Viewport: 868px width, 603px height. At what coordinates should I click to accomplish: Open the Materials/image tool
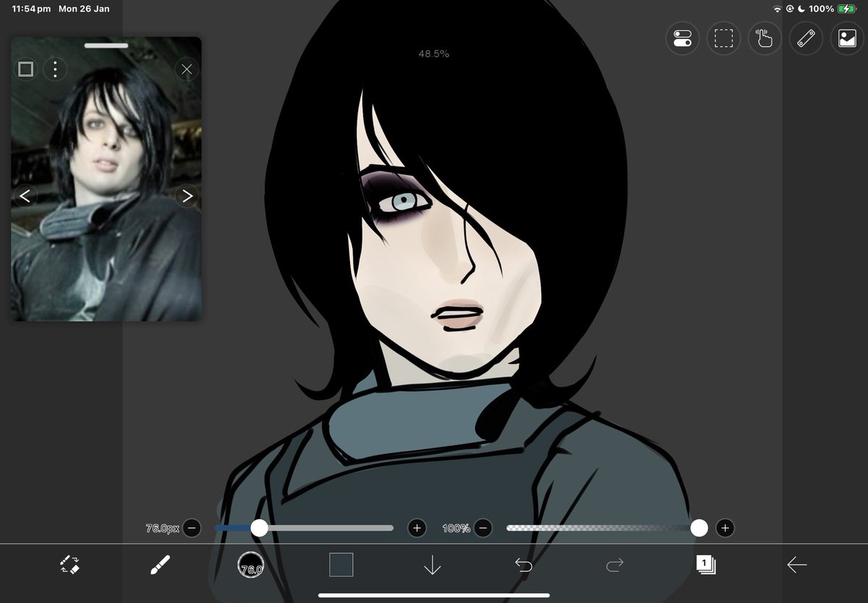pos(847,39)
